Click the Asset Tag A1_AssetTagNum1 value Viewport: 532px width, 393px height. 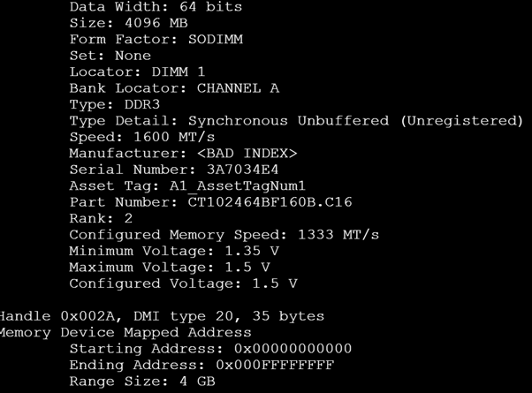click(238, 185)
